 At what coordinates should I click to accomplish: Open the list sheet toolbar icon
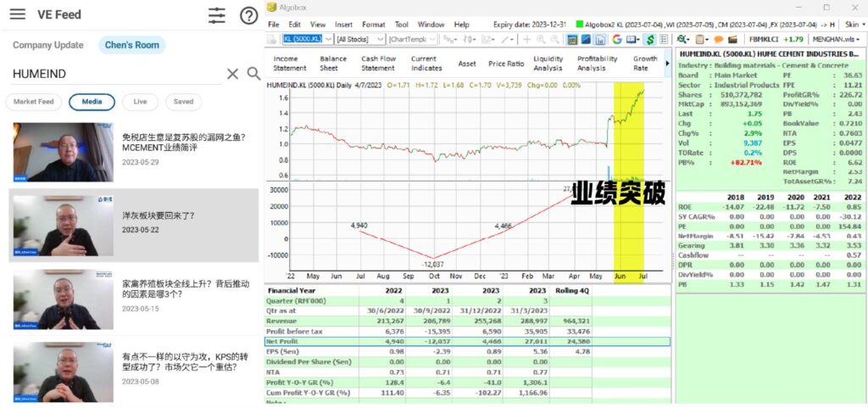[x=664, y=39]
